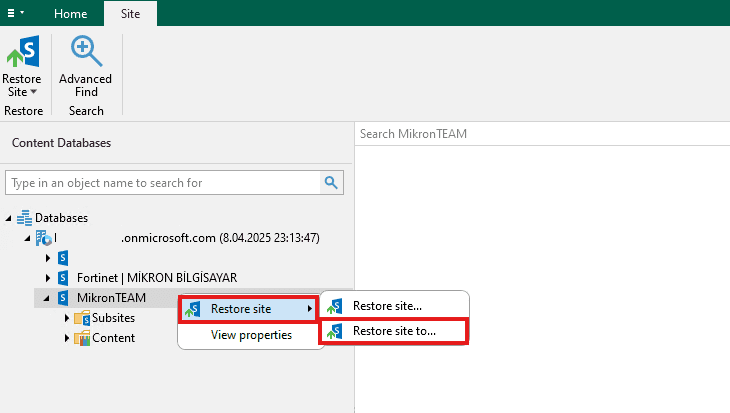Expand the Subsites folder
The height and width of the screenshot is (413, 730).
67,318
